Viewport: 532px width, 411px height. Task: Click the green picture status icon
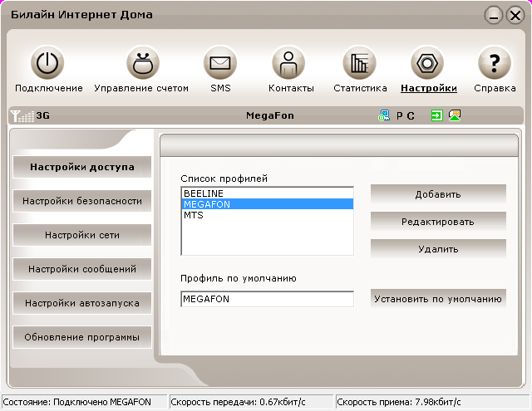455,115
